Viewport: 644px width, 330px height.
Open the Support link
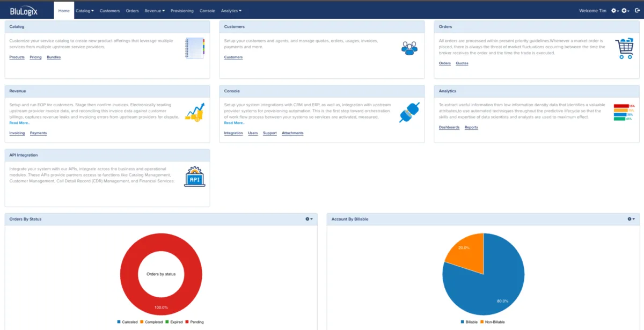[x=270, y=133]
